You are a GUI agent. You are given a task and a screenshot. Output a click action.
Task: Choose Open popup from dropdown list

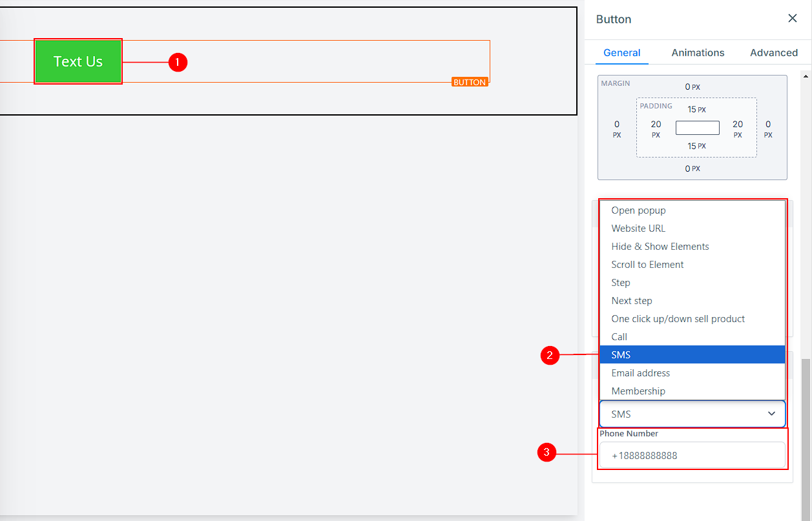638,210
